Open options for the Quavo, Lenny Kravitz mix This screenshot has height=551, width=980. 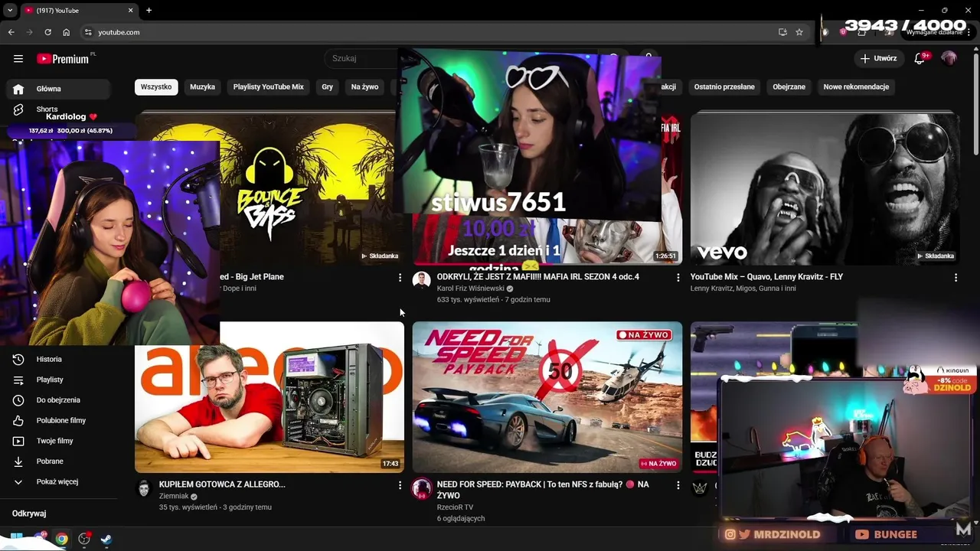tap(955, 277)
